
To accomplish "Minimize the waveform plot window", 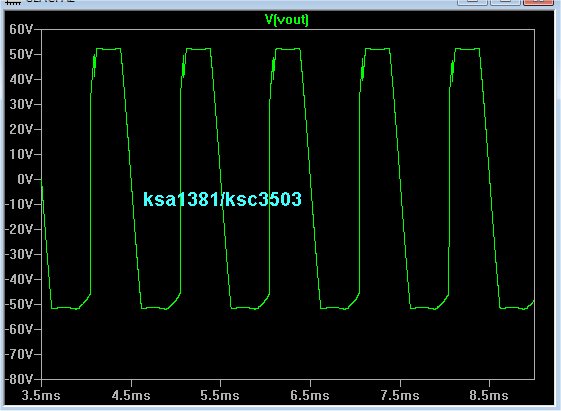I will coord(472,2).
